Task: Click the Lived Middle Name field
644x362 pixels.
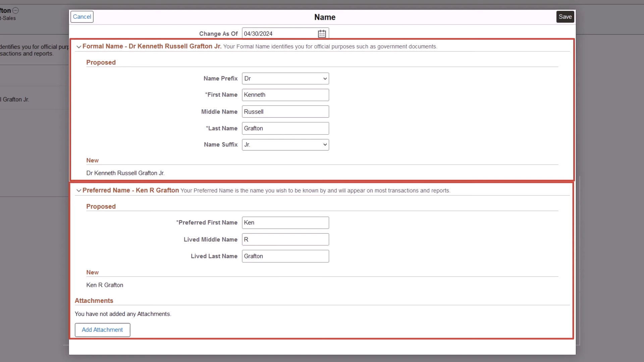Action: [x=285, y=239]
